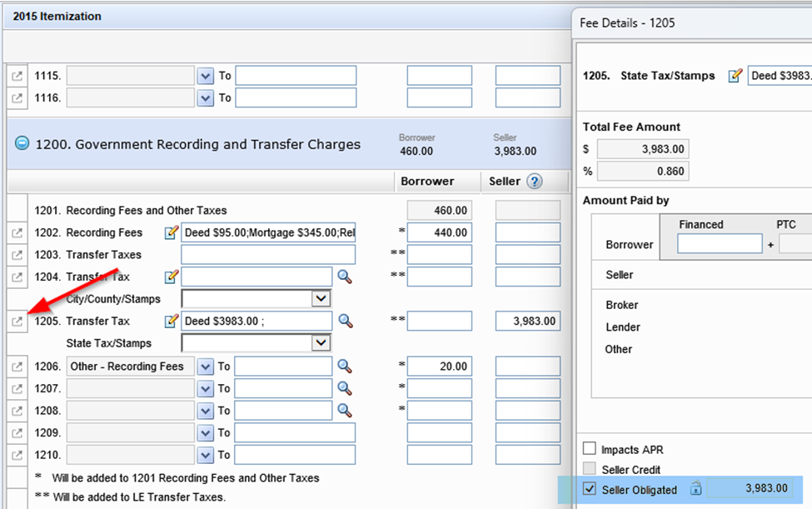The image size is (812, 509).
Task: Click Total Fee percent field 0.860
Action: click(643, 171)
